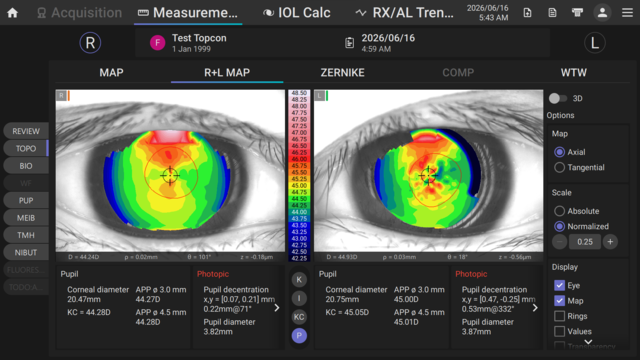Click the 0.25 scale step value field
Screen dimensions: 640x360
pyautogui.click(x=585, y=242)
